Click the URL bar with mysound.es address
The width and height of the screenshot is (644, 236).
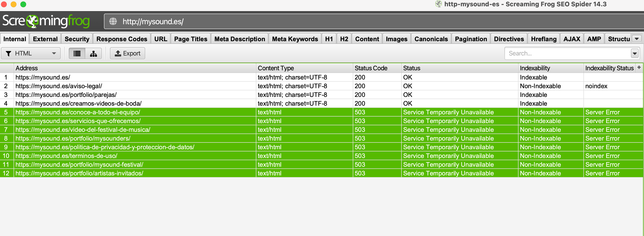[374, 22]
